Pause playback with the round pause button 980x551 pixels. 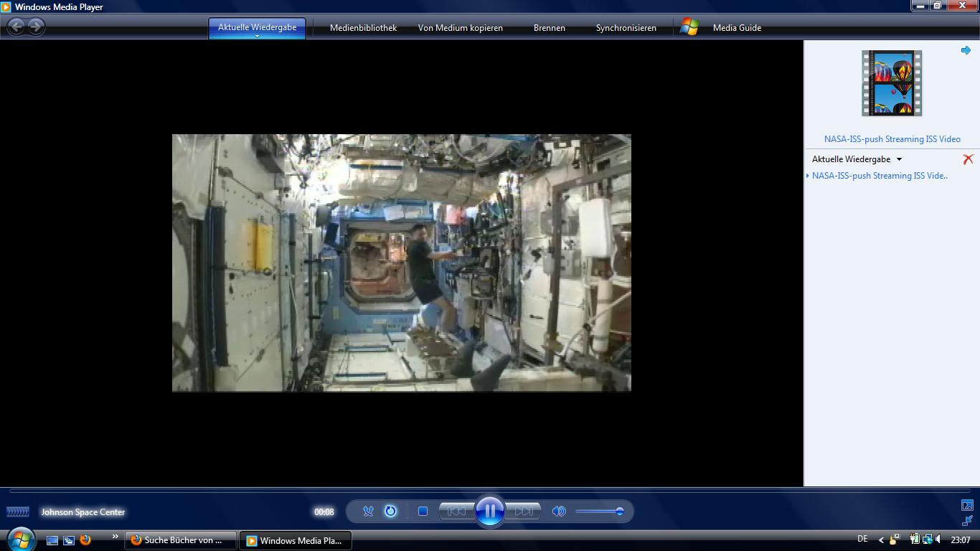point(489,512)
